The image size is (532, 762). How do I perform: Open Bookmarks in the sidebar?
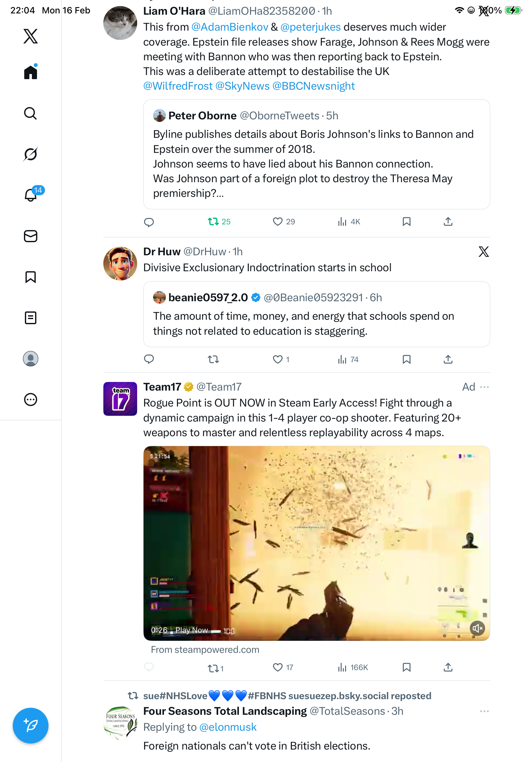[31, 277]
